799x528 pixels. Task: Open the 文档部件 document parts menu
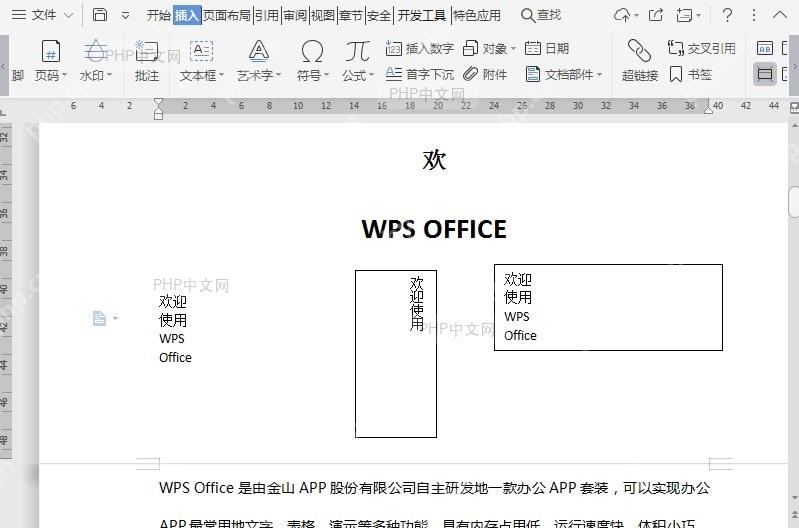point(564,74)
